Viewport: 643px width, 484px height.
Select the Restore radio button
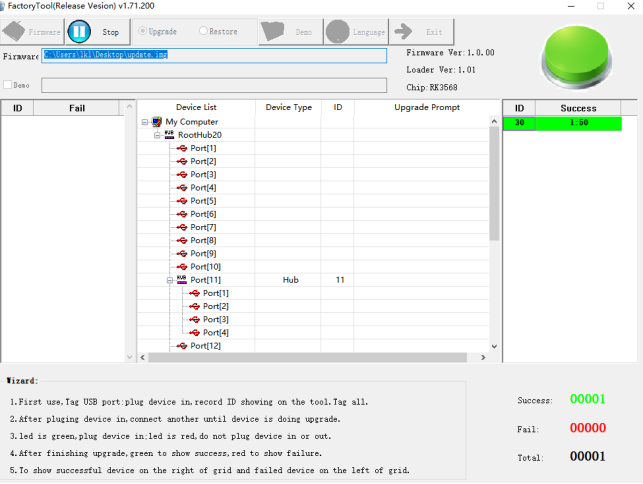pyautogui.click(x=203, y=32)
